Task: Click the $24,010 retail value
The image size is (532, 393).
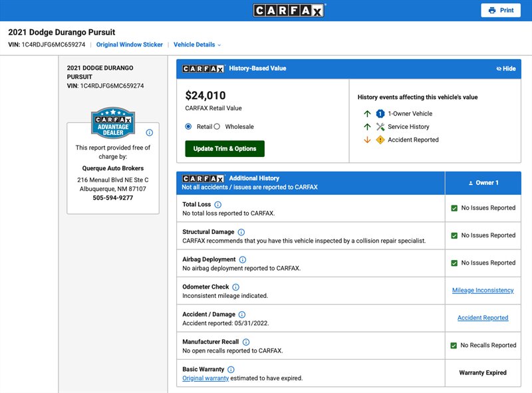Action: point(205,96)
